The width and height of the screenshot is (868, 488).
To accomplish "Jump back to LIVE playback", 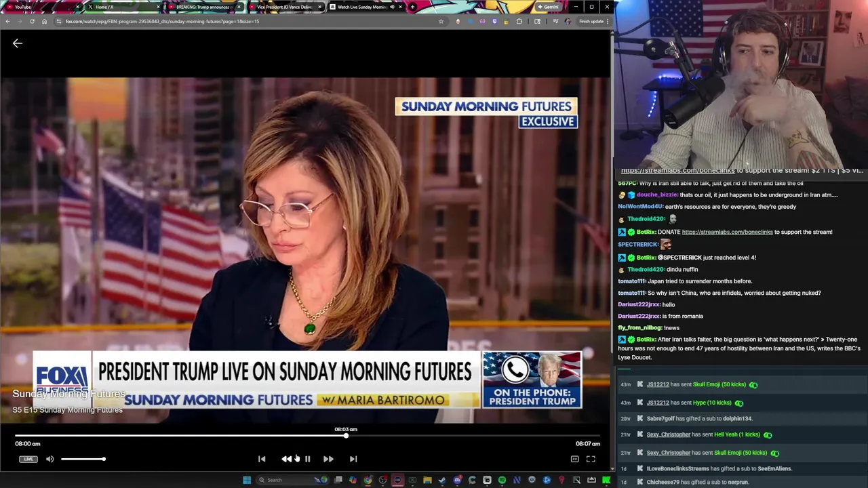I will (x=28, y=459).
